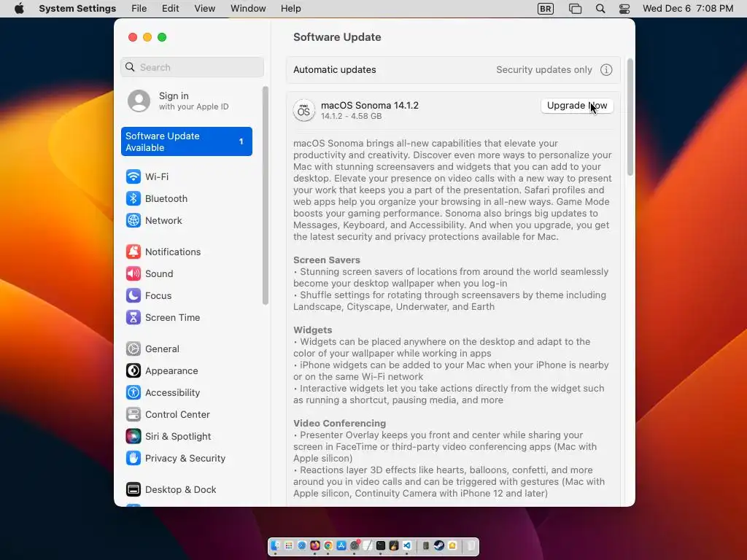Click the 'Video Conferencing' heading
The width and height of the screenshot is (747, 560).
pyautogui.click(x=339, y=424)
